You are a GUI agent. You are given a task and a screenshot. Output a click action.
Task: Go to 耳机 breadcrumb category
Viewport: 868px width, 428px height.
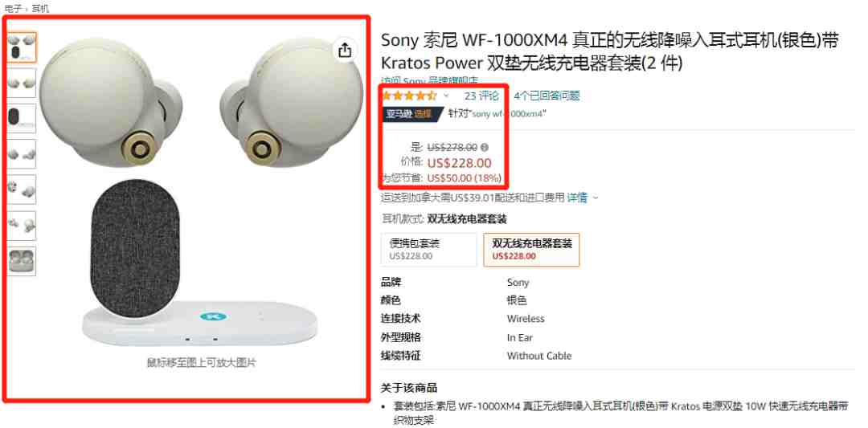40,8
